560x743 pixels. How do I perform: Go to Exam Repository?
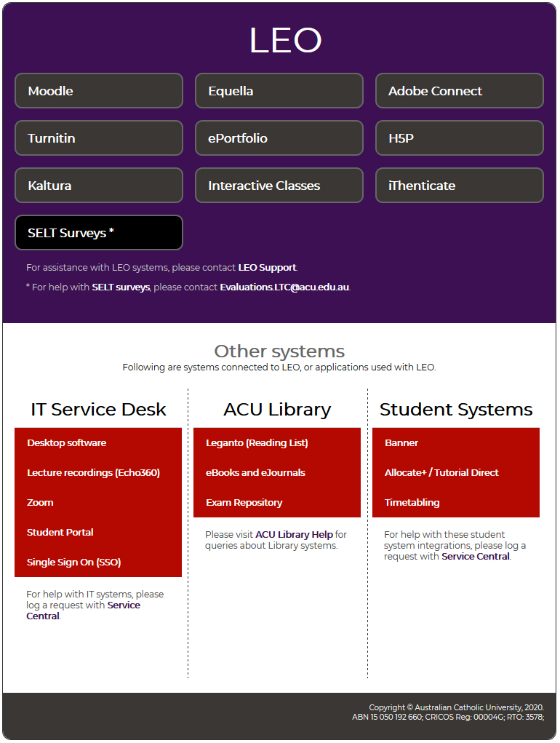(244, 503)
